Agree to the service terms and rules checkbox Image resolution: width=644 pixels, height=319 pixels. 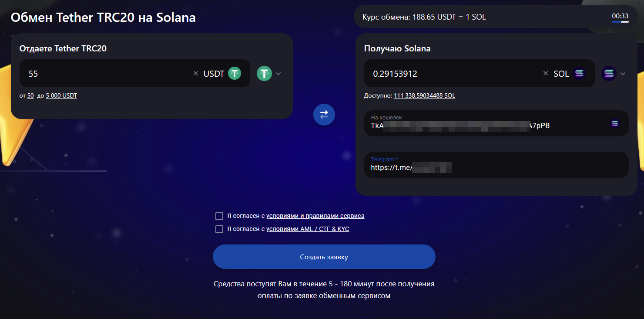(x=219, y=216)
